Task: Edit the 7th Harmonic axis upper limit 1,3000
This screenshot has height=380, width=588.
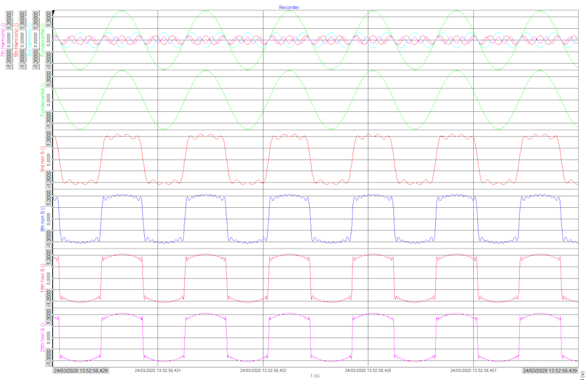Action: coord(9,19)
